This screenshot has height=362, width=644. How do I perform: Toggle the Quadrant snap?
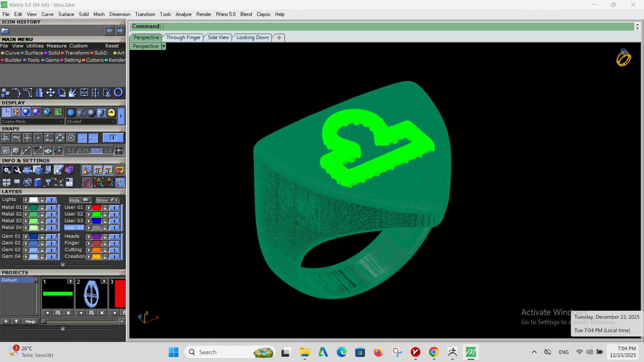click(60, 138)
